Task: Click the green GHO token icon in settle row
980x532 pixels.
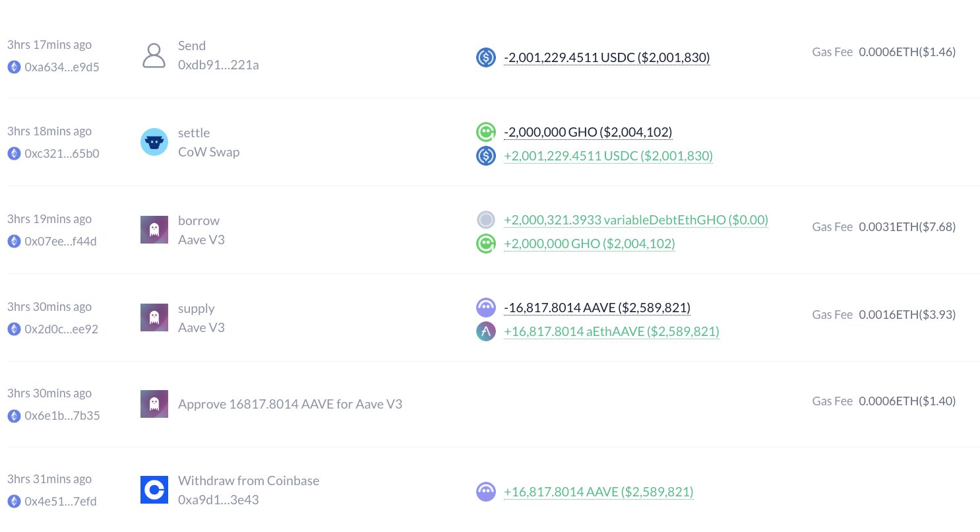Action: [486, 132]
